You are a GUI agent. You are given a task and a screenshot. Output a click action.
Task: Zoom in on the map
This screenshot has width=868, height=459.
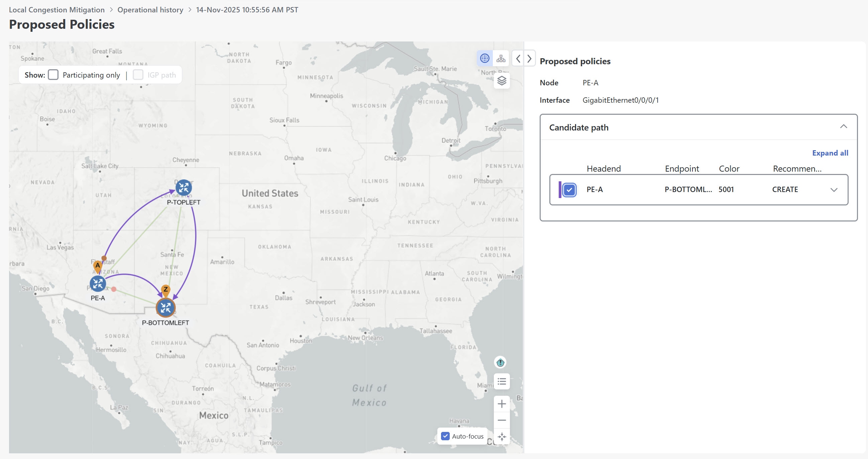(502, 404)
